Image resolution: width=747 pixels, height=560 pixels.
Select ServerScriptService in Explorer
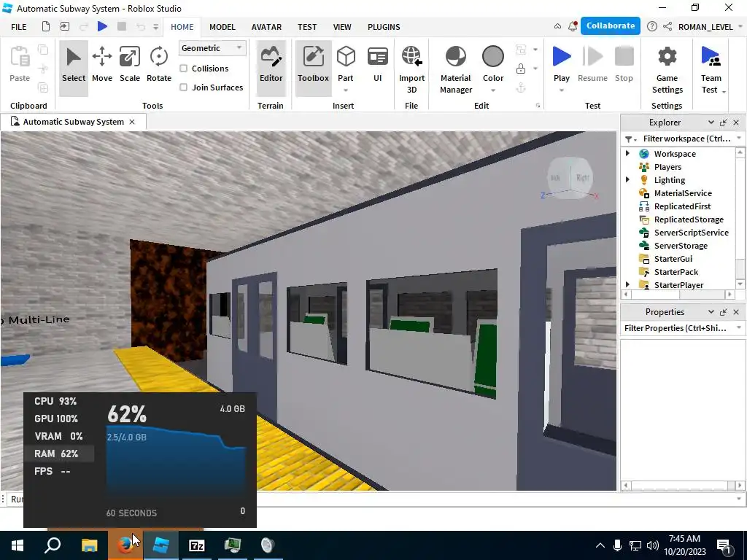[x=691, y=233]
